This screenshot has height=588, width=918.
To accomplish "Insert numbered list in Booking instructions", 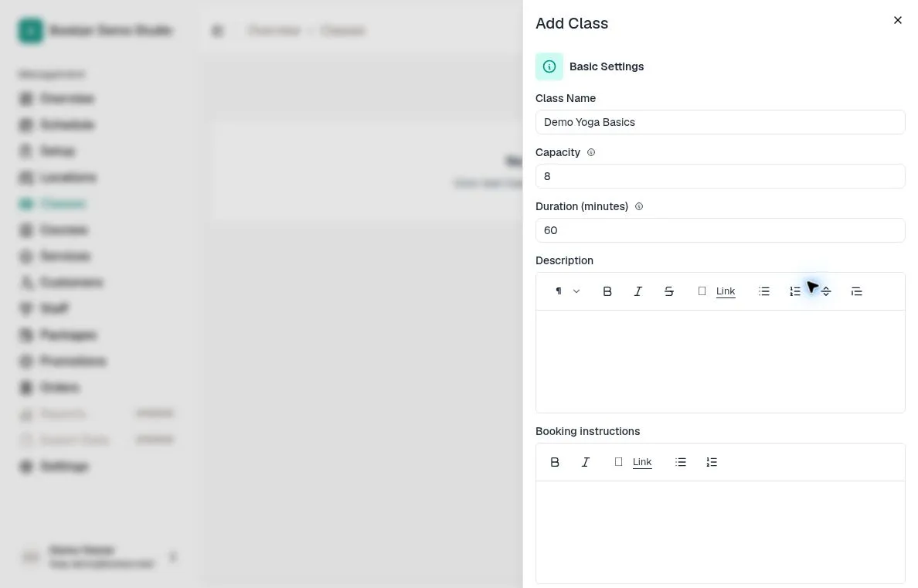I will (712, 462).
